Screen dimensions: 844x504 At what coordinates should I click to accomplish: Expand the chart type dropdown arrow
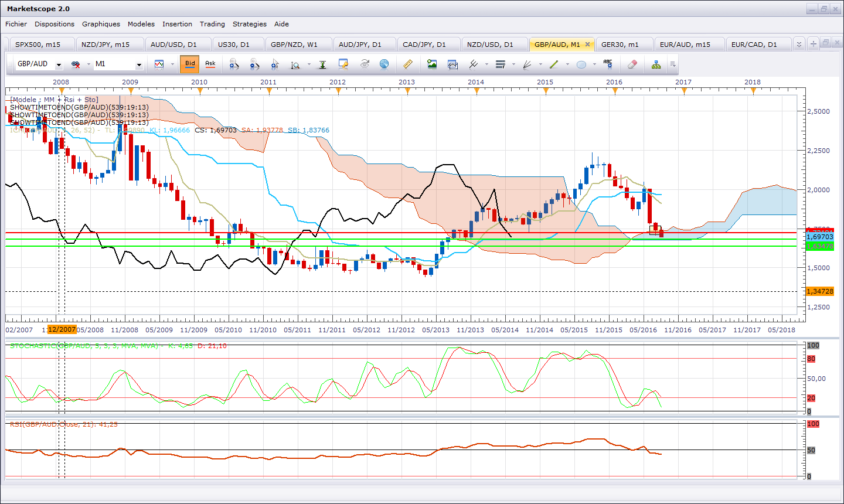tap(172, 64)
